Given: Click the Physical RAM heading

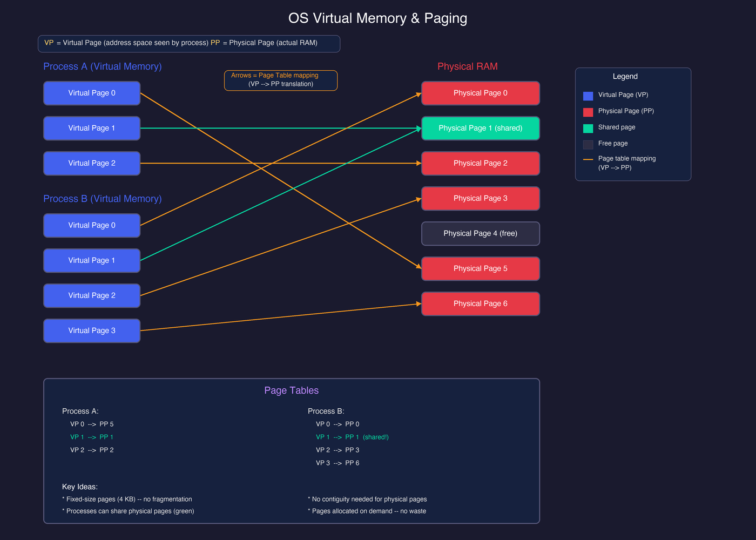Looking at the screenshot, I should [x=467, y=66].
